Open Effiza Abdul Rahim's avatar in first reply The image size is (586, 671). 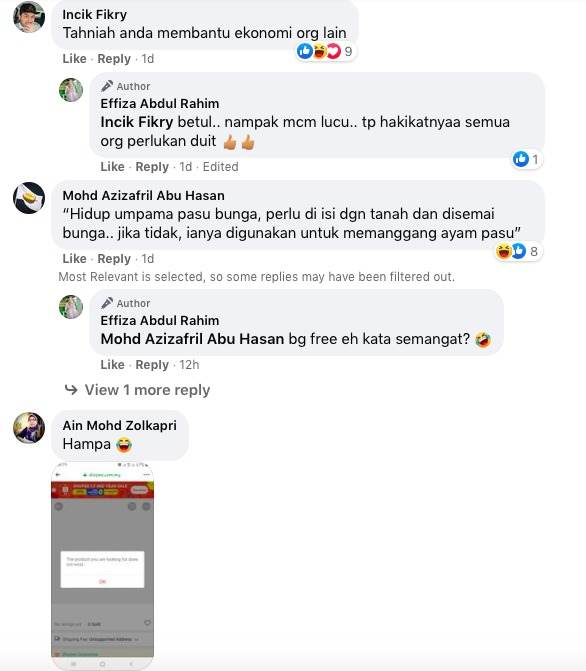[71, 90]
